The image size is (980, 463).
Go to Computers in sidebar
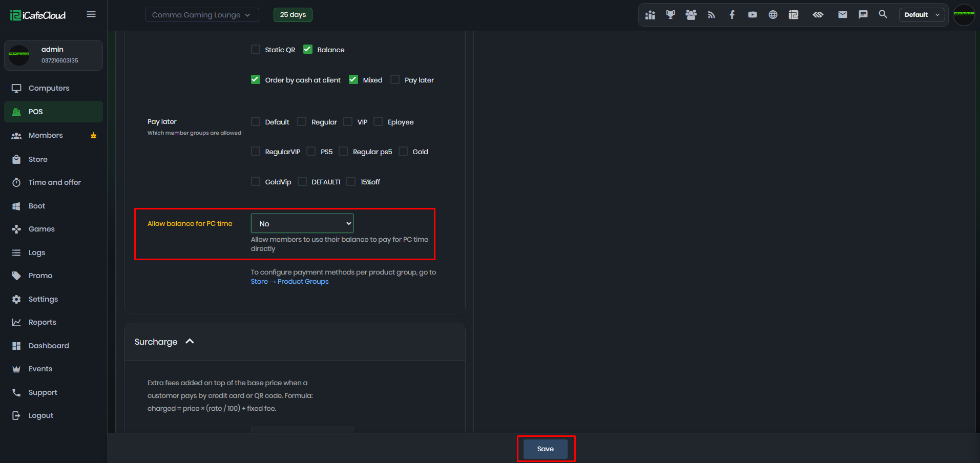(53, 88)
